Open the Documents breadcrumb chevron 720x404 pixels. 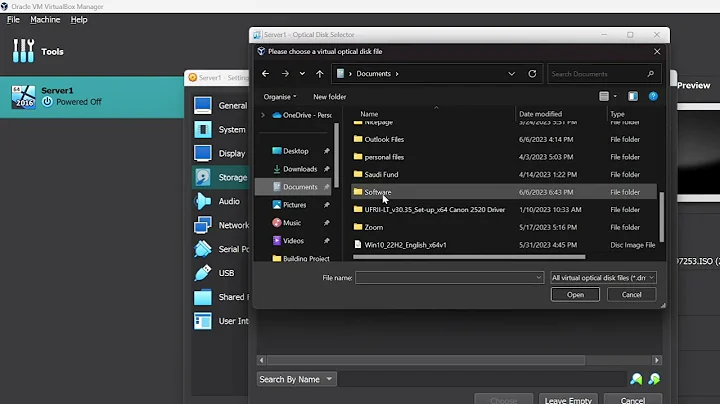[x=397, y=74]
